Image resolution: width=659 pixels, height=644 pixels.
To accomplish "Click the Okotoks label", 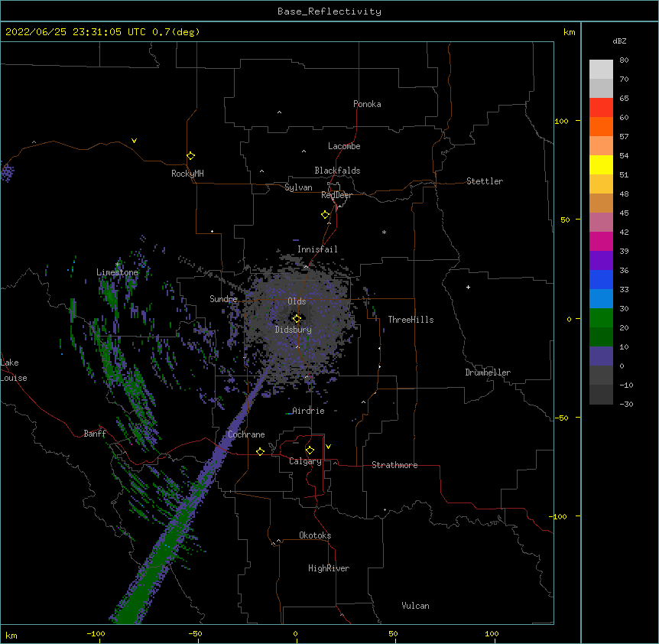I will (x=315, y=535).
